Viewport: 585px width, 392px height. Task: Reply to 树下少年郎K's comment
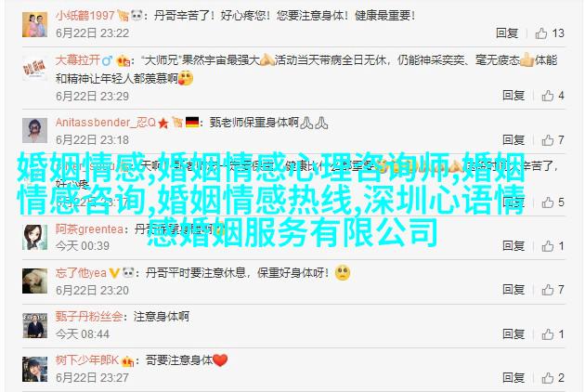pyautogui.click(x=513, y=378)
